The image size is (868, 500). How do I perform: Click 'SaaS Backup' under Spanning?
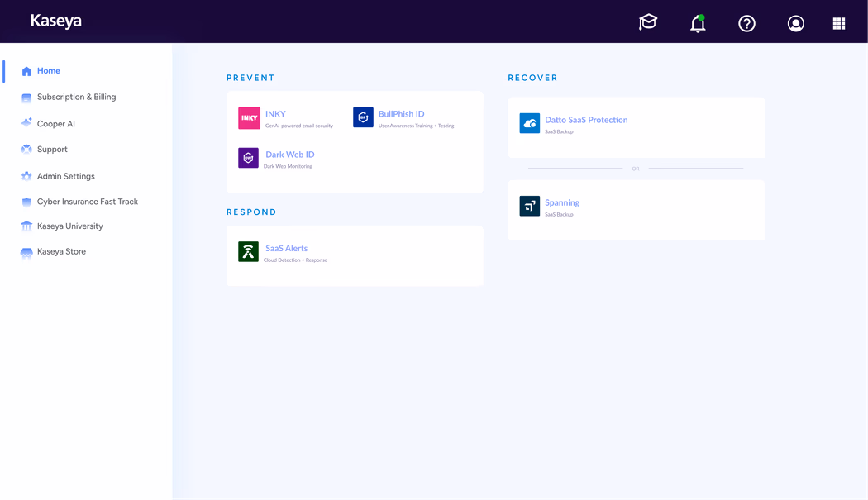[559, 215]
